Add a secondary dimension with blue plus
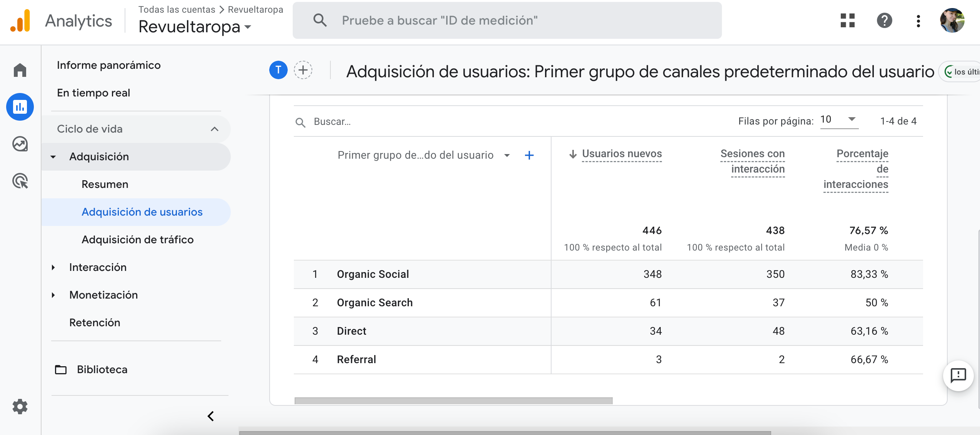 pyautogui.click(x=529, y=155)
